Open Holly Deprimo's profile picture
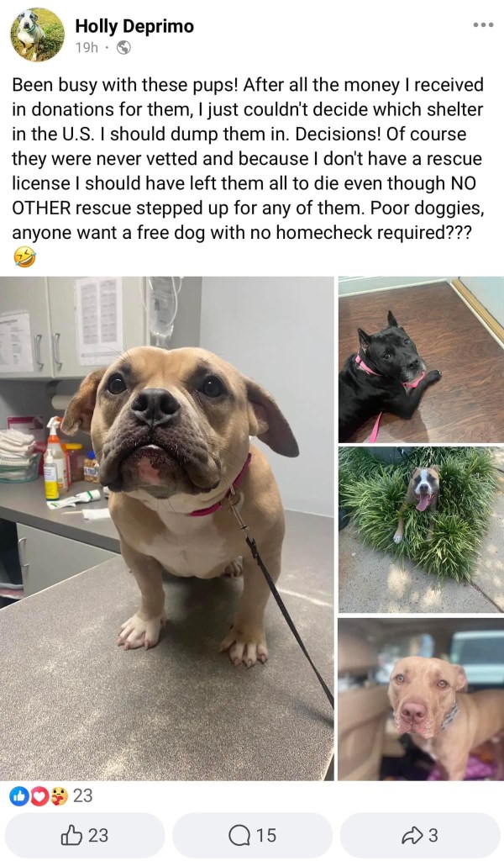 (37, 35)
